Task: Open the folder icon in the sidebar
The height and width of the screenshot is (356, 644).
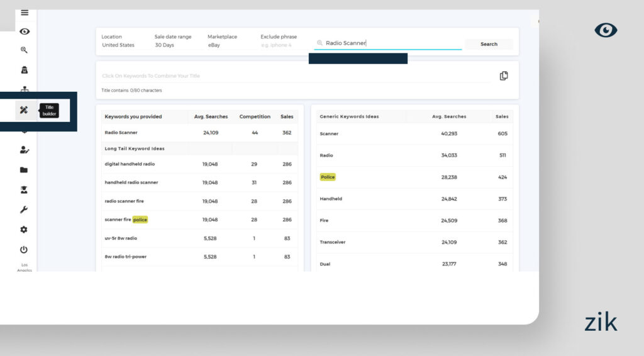Action: pyautogui.click(x=24, y=170)
